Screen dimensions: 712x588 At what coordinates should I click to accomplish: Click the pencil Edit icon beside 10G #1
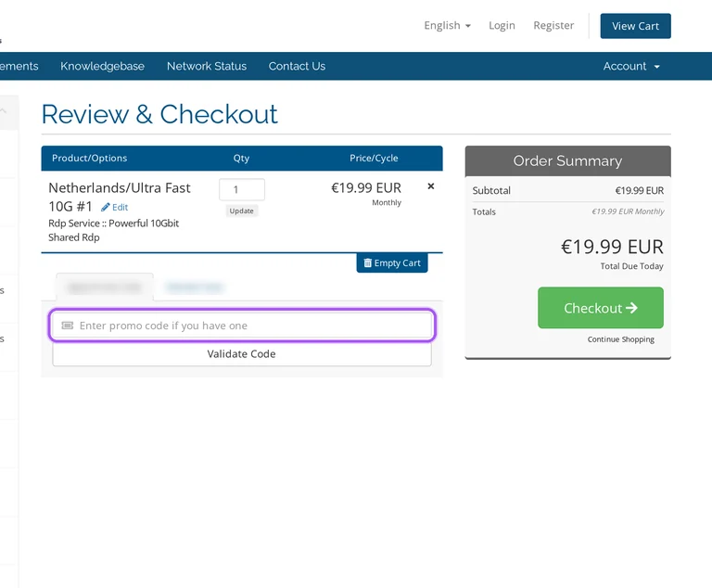click(114, 207)
